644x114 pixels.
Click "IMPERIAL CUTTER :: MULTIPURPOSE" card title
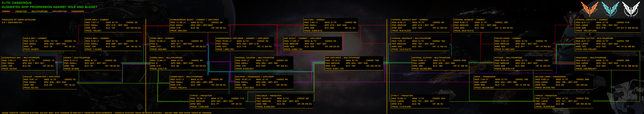coord(594,38)
